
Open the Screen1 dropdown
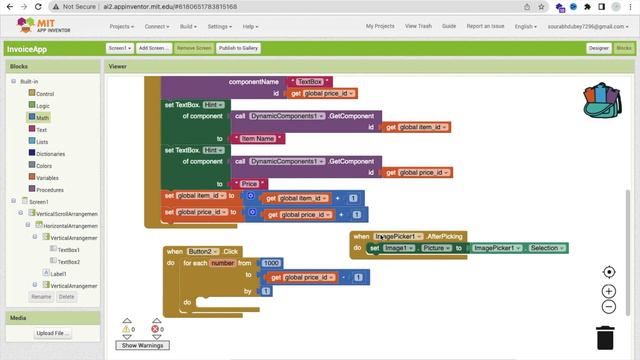(x=120, y=48)
